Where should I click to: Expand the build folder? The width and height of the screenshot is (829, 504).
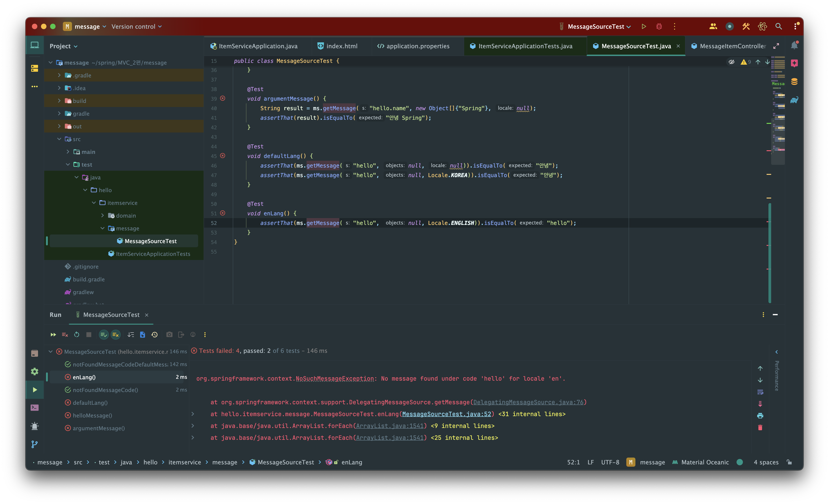pyautogui.click(x=59, y=101)
